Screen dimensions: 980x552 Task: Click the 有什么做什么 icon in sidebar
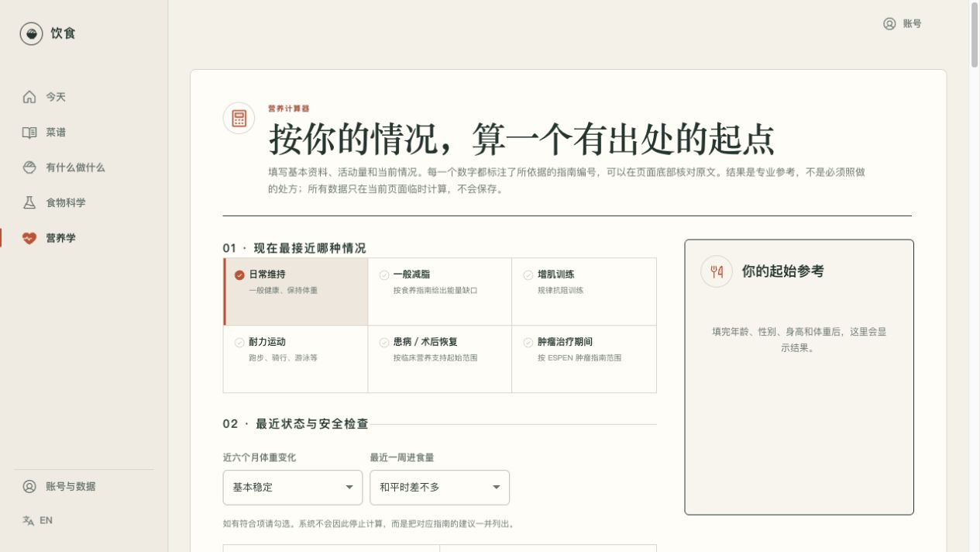click(x=29, y=167)
